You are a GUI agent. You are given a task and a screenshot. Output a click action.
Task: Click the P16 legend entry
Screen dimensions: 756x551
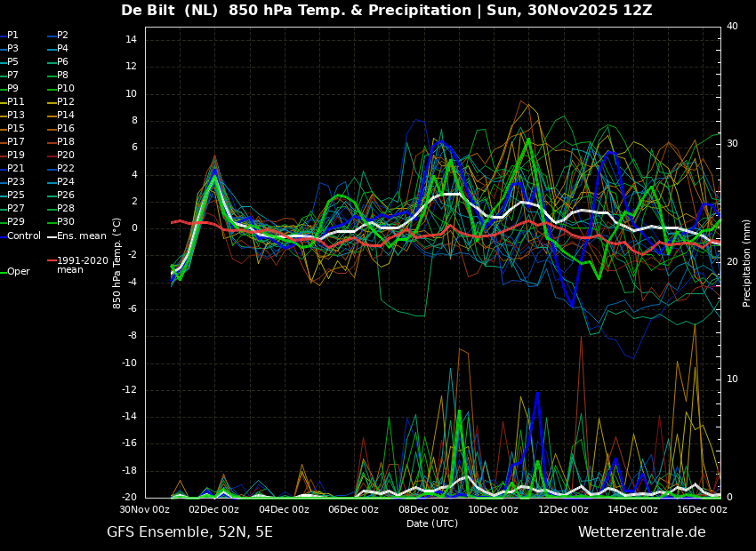tap(66, 129)
